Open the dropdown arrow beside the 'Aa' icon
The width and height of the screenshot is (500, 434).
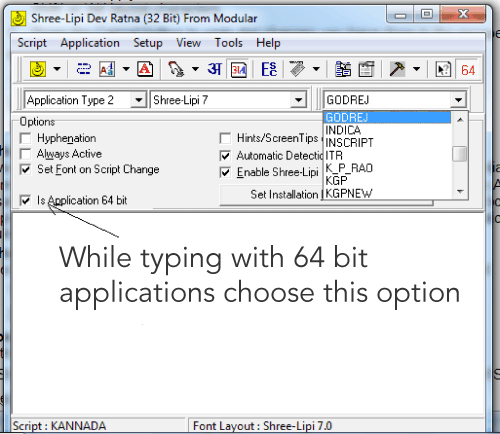tap(126, 69)
